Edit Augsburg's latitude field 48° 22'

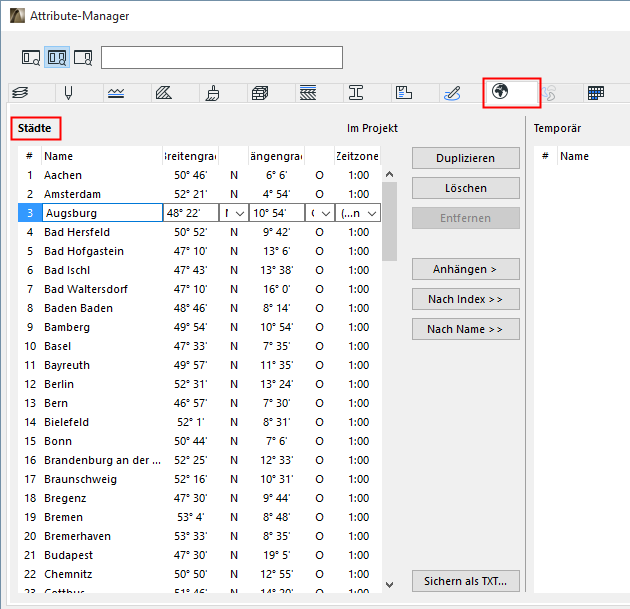pyautogui.click(x=191, y=213)
